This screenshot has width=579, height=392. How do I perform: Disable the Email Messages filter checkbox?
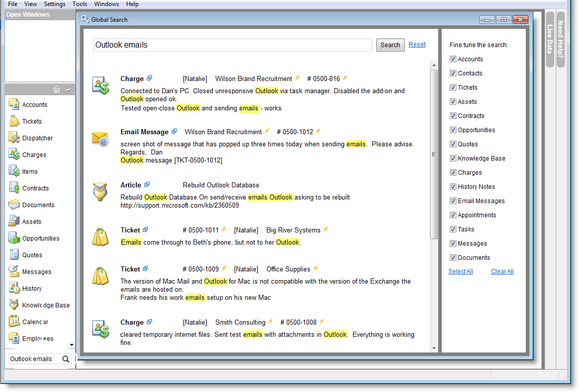[453, 201]
